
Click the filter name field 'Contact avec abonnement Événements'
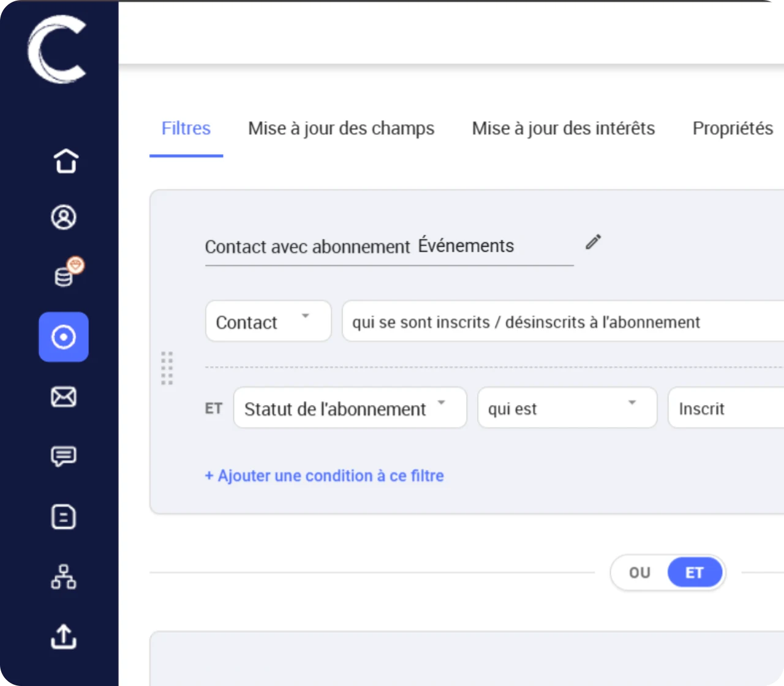click(x=390, y=247)
